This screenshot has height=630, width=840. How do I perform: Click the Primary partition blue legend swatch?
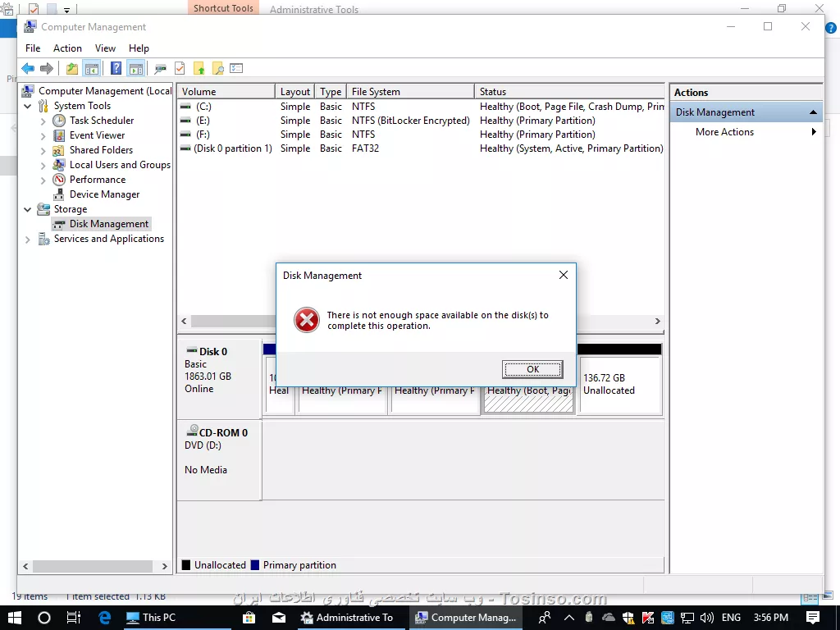pyautogui.click(x=255, y=565)
